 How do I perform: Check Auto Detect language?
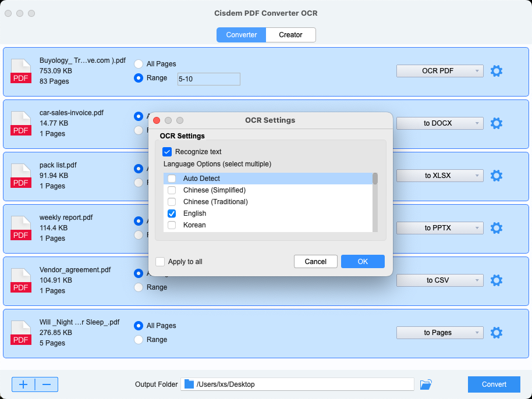pos(172,179)
